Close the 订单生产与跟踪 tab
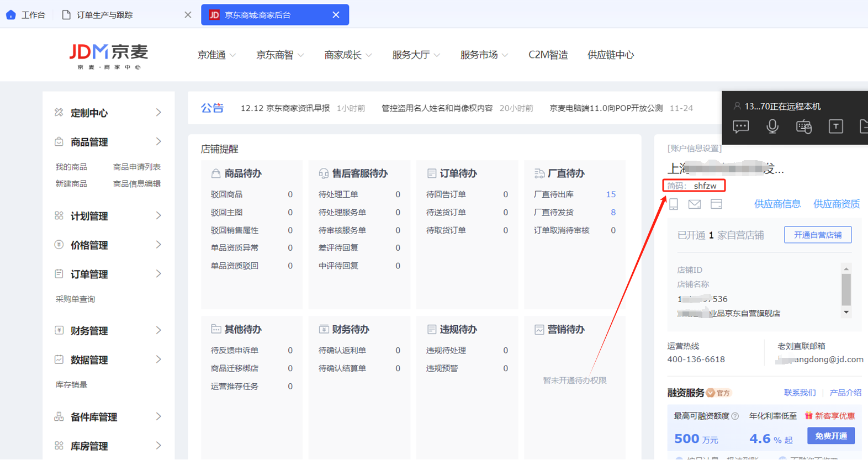This screenshot has width=868, height=460. (188, 15)
